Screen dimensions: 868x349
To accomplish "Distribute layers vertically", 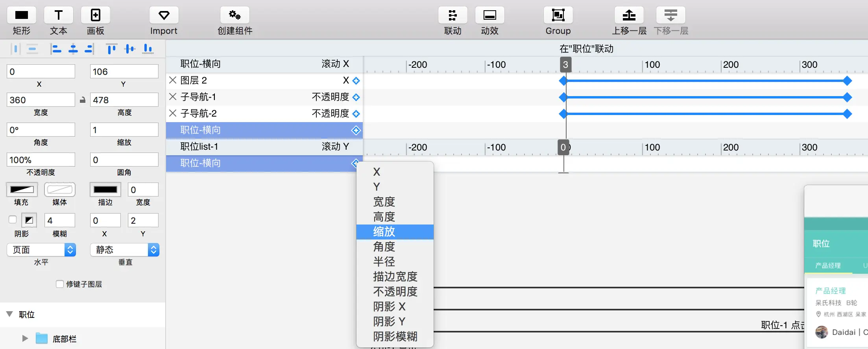I will pyautogui.click(x=32, y=49).
